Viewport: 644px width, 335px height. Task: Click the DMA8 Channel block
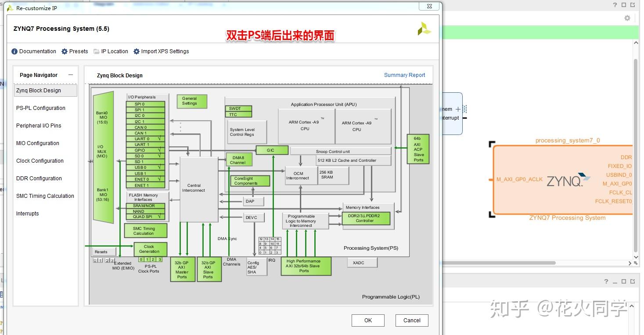[x=238, y=160]
